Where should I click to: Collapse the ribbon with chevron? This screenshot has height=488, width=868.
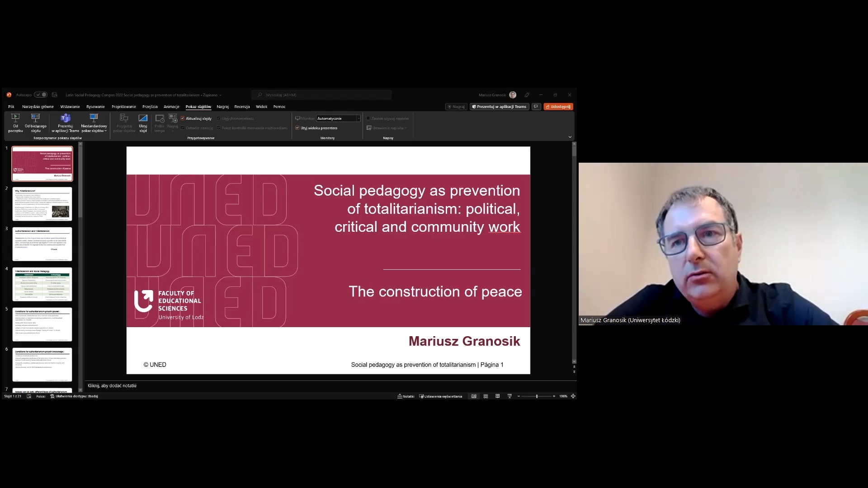click(x=570, y=137)
